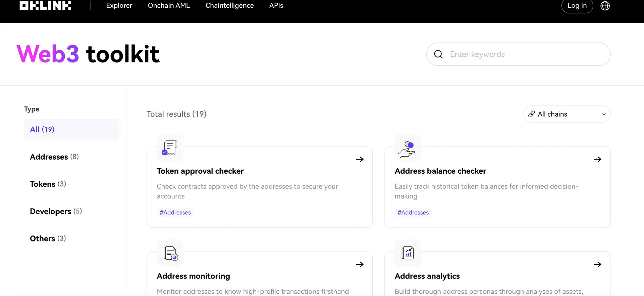The image size is (644, 296).
Task: Open the Explorer menu
Action: [119, 6]
